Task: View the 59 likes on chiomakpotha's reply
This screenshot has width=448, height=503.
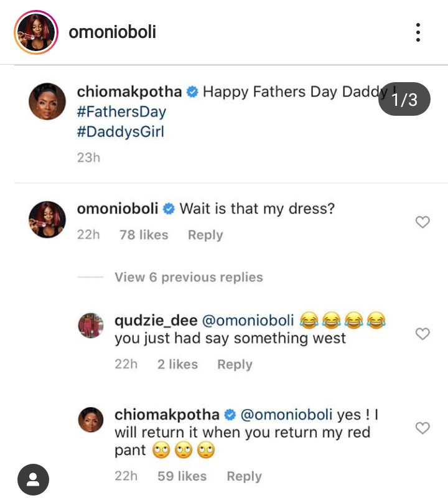Action: point(182,477)
